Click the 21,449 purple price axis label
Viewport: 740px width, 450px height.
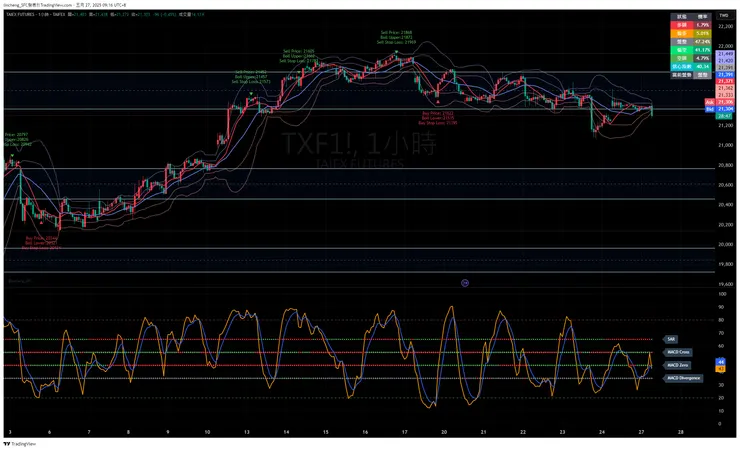[725, 54]
